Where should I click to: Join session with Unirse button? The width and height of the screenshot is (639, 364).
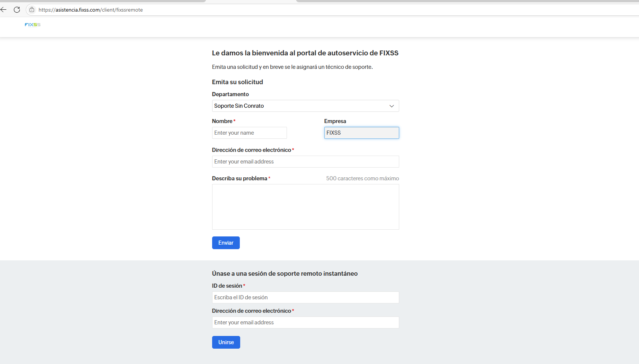(226, 342)
